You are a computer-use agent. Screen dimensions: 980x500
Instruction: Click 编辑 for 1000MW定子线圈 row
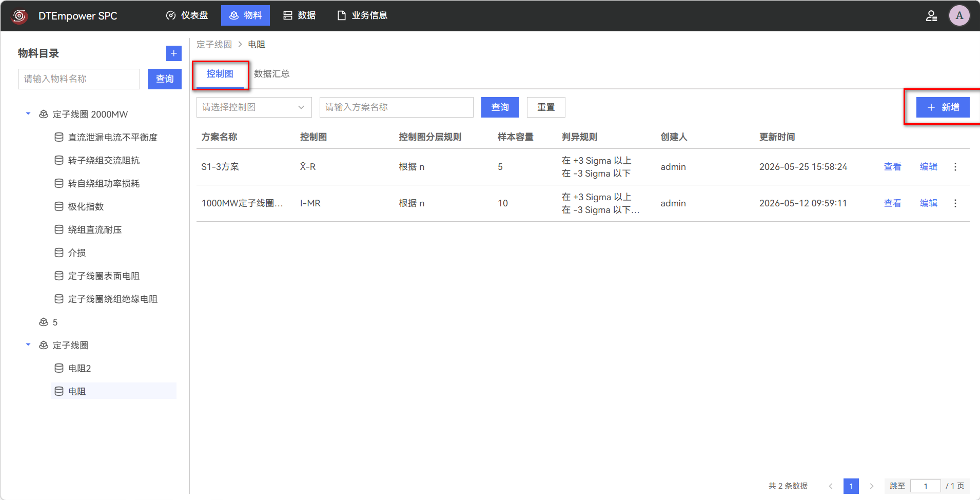[929, 203]
